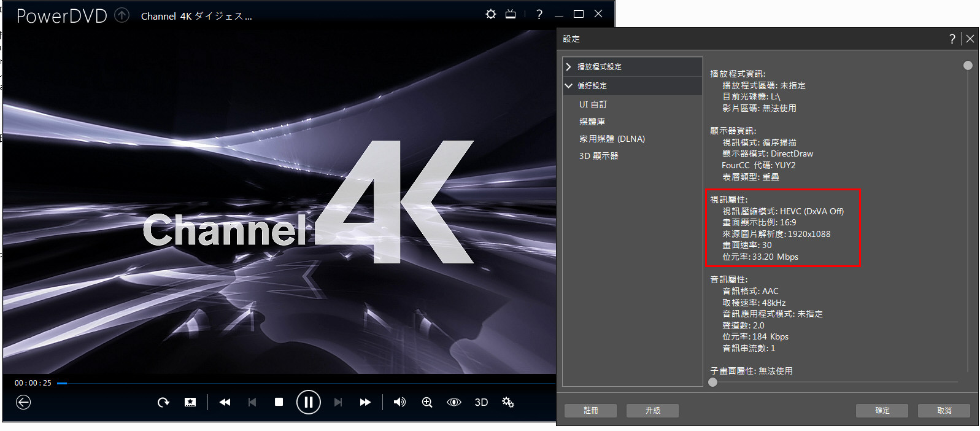The image size is (980, 431).
Task: Select UI 自訂 settings item
Action: 593,104
